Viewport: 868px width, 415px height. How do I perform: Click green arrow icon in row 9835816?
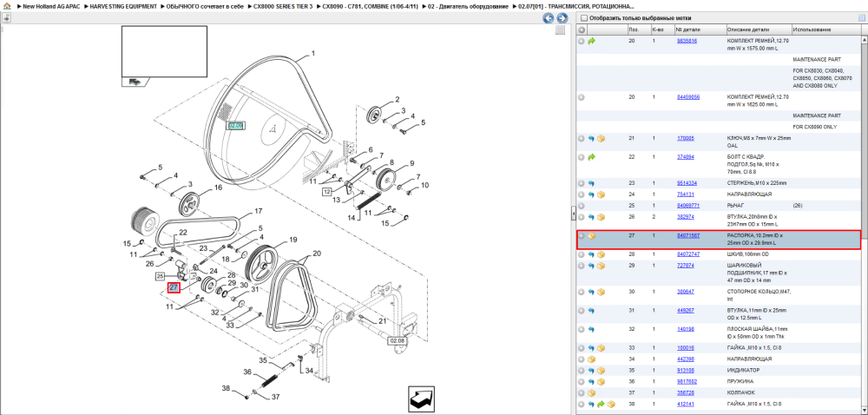[591, 41]
